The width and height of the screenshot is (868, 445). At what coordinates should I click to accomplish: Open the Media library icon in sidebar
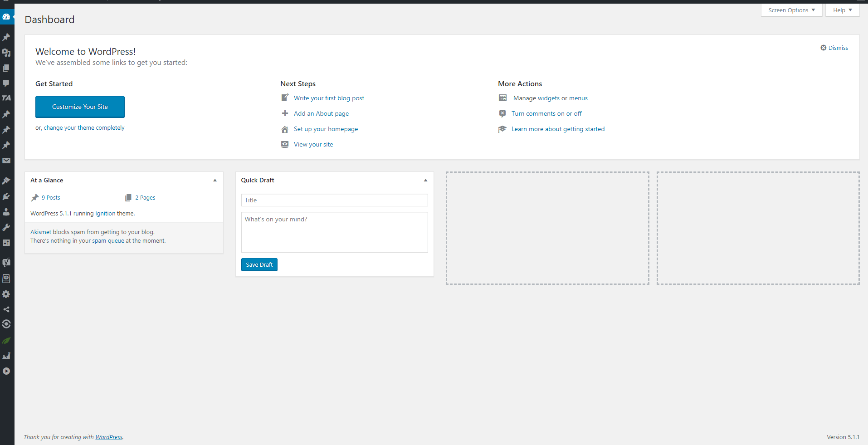point(6,53)
